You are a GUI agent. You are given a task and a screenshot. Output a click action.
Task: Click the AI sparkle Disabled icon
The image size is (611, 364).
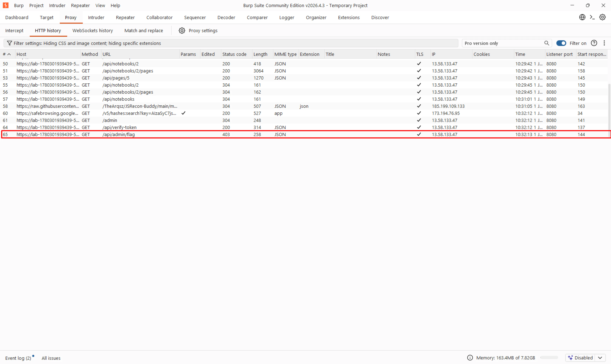(x=570, y=358)
